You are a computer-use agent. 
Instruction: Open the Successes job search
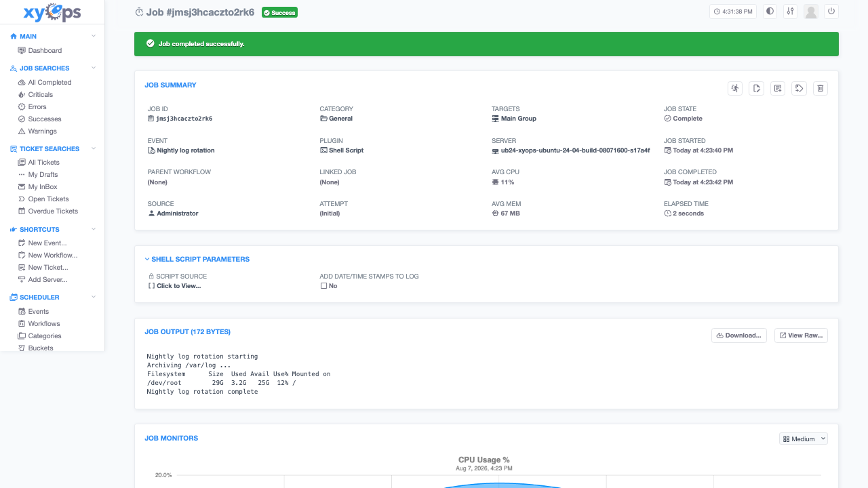coord(45,119)
